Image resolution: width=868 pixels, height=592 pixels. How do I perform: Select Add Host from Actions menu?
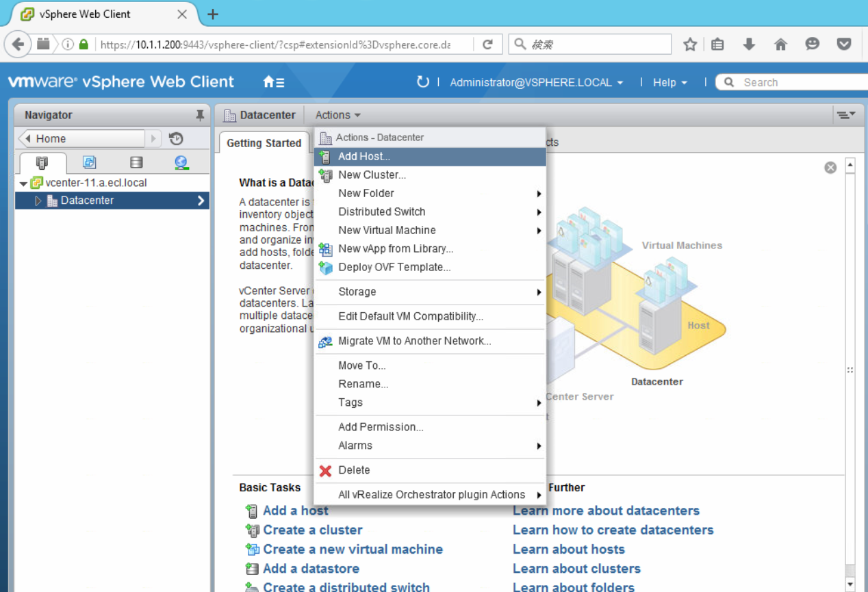point(364,157)
